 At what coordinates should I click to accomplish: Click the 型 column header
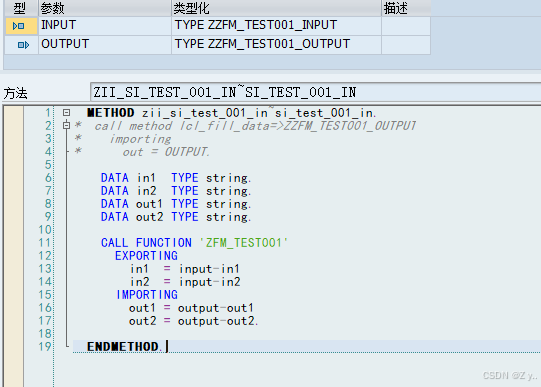[20, 8]
